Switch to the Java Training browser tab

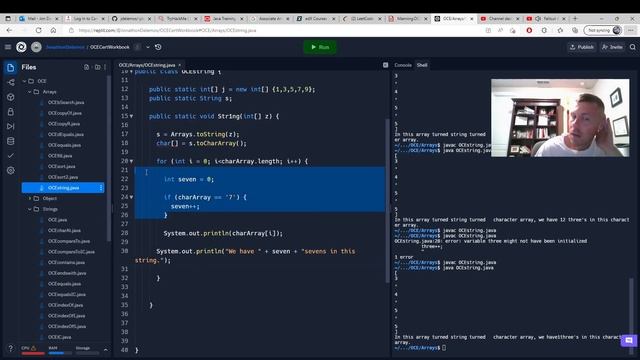pyautogui.click(x=224, y=19)
